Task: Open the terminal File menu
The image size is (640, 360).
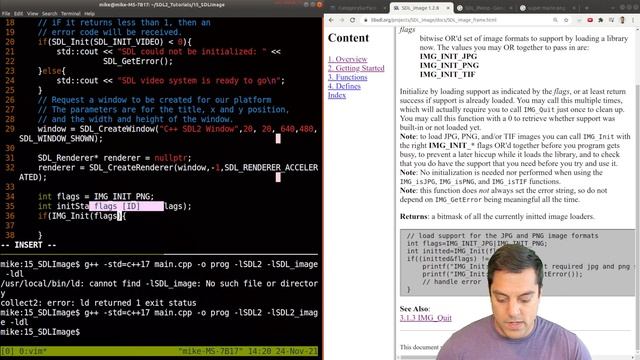Action: pos(6,13)
